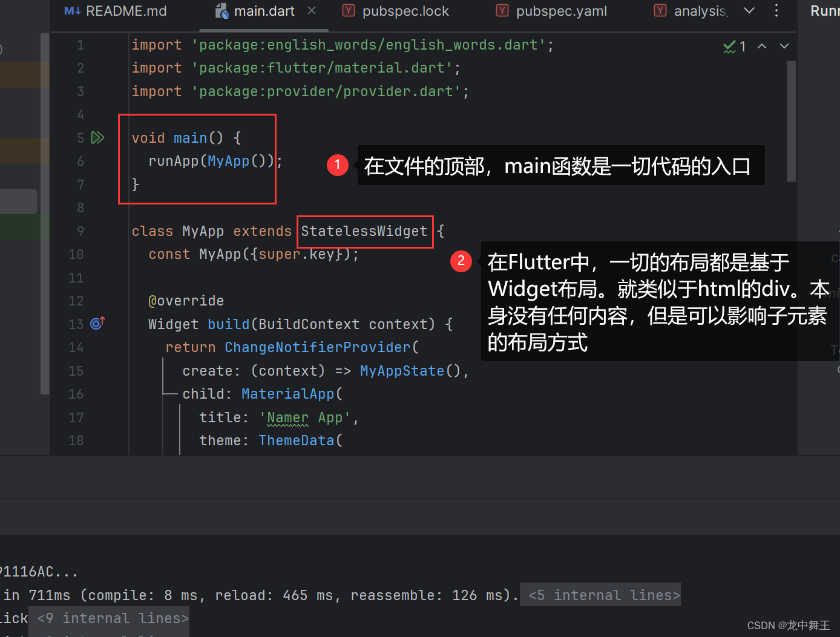Click MaterialApp on line 16
This screenshot has width=840, height=637.
point(288,394)
